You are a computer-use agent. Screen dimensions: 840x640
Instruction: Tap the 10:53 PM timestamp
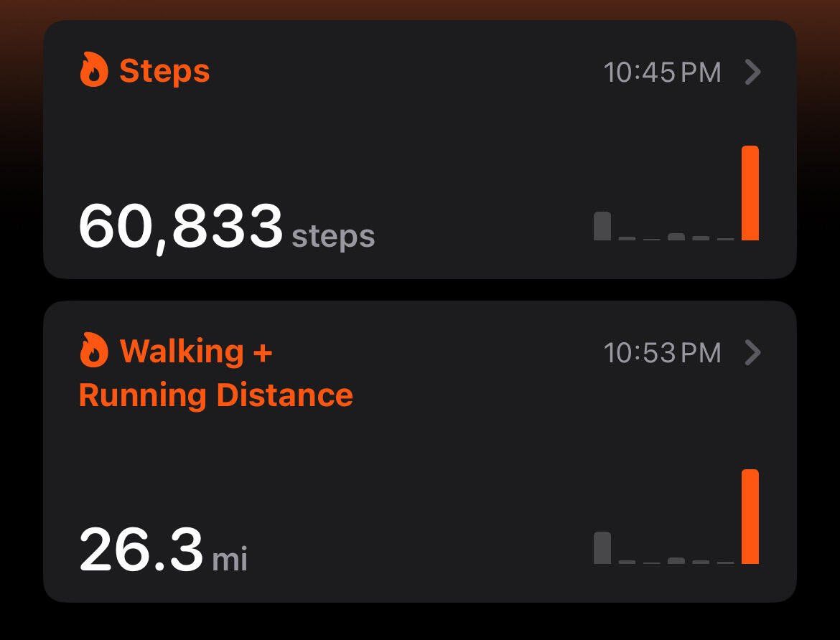pos(662,353)
